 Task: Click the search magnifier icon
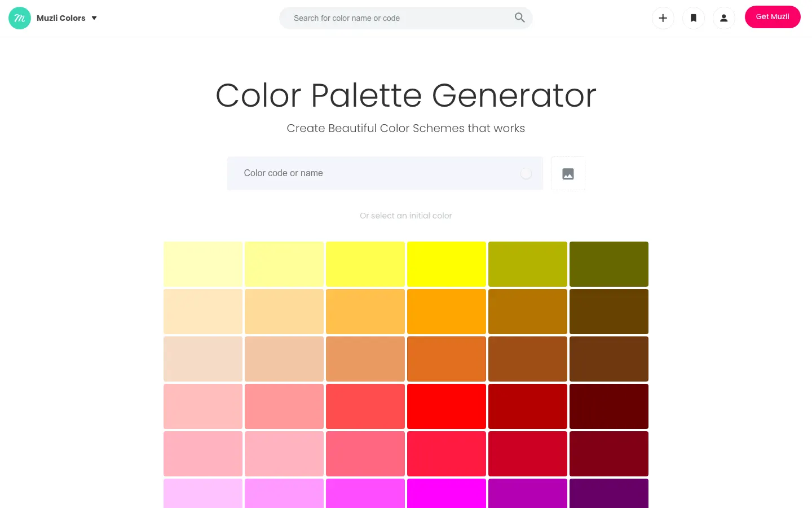click(519, 18)
